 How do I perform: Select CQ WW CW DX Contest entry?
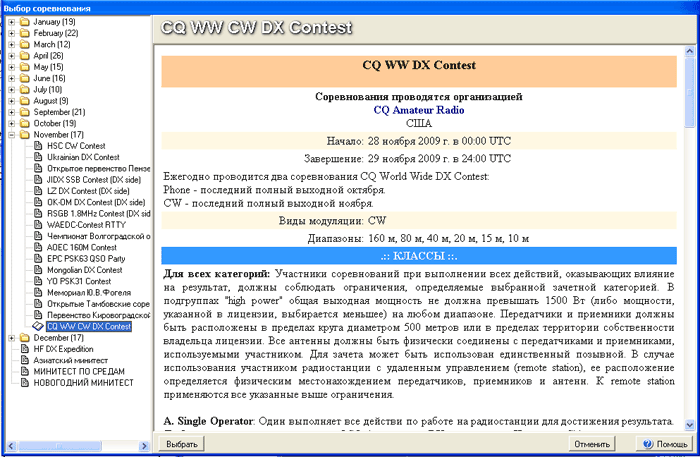tap(89, 327)
